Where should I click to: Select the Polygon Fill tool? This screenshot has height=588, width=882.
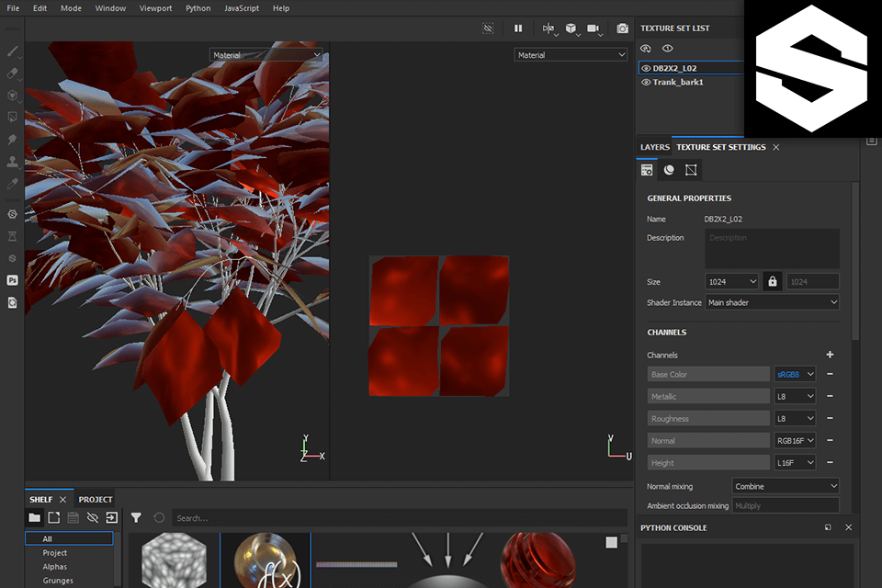12,117
